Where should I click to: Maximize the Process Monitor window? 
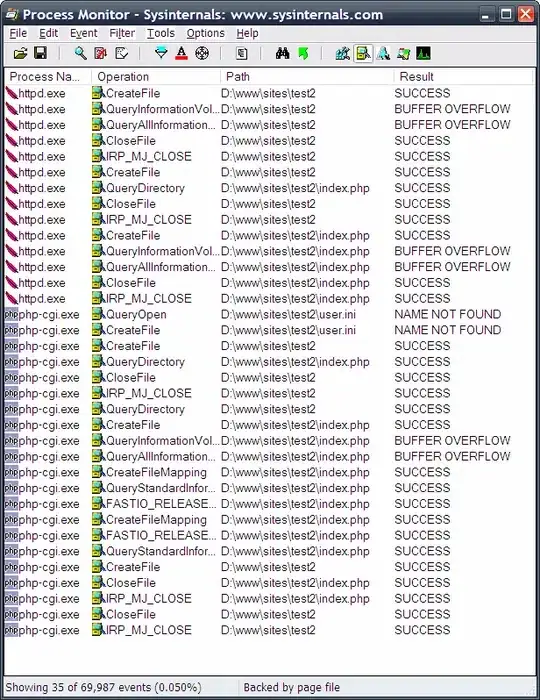pyautogui.click(x=506, y=14)
